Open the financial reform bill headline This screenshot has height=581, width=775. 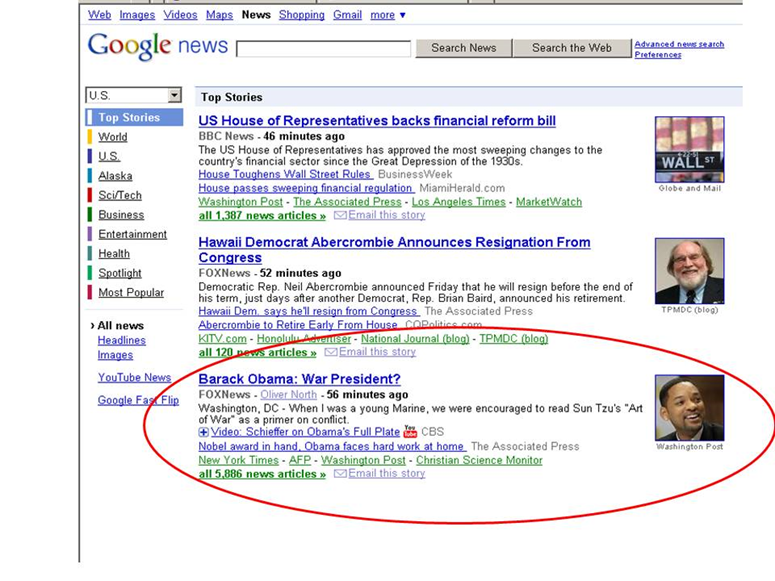point(377,121)
